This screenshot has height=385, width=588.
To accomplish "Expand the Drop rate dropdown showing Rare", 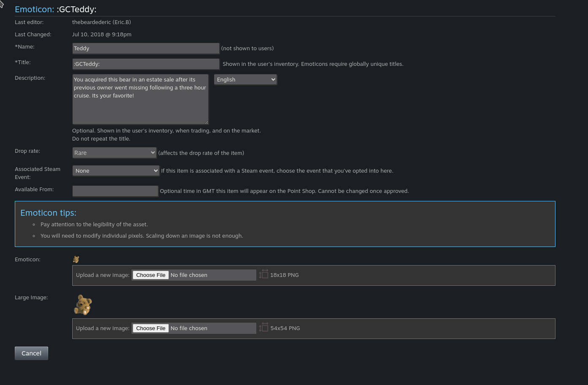I will tap(114, 153).
